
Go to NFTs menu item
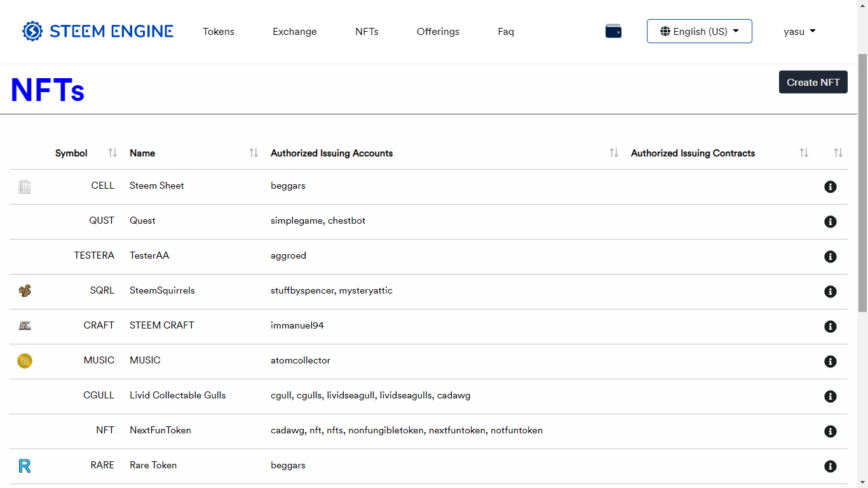click(367, 31)
